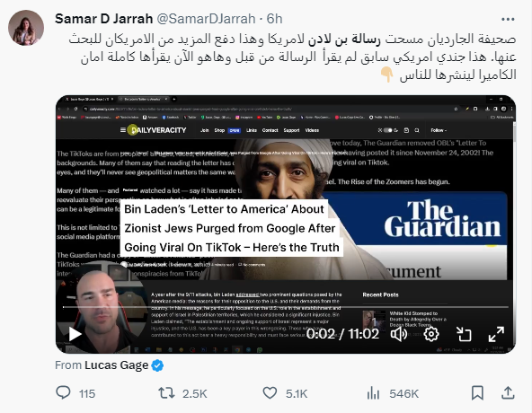Screen dimensions: 532x413
Task: Click the reply comment icon
Action: tap(63, 392)
